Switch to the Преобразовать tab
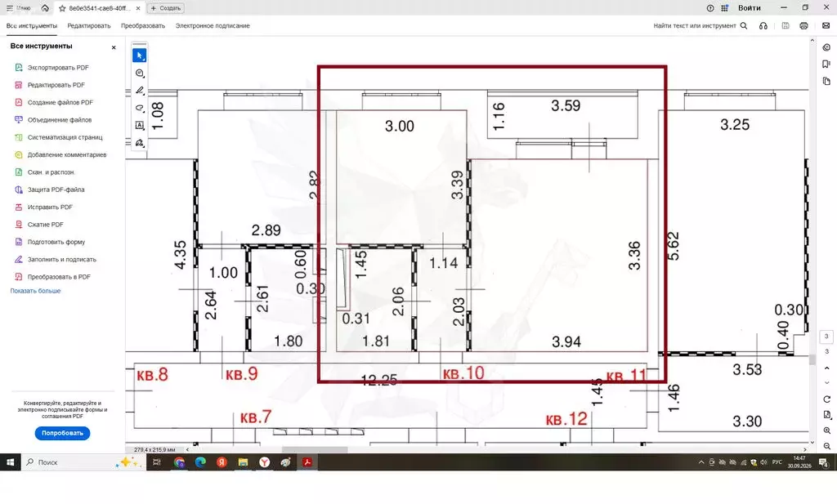 143,25
